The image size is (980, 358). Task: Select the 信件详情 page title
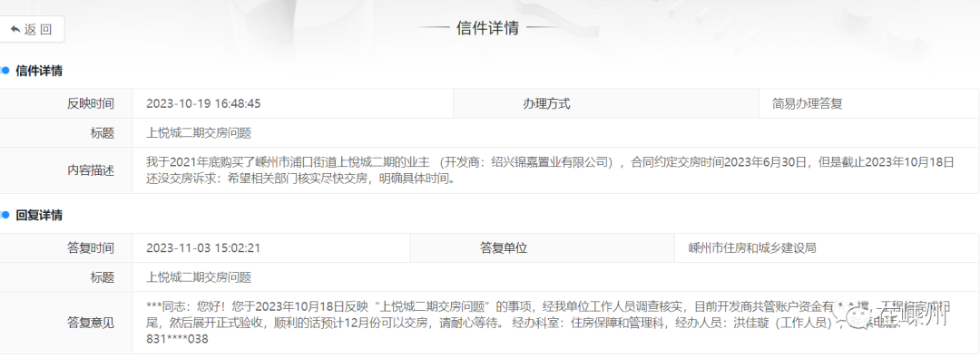[x=487, y=28]
